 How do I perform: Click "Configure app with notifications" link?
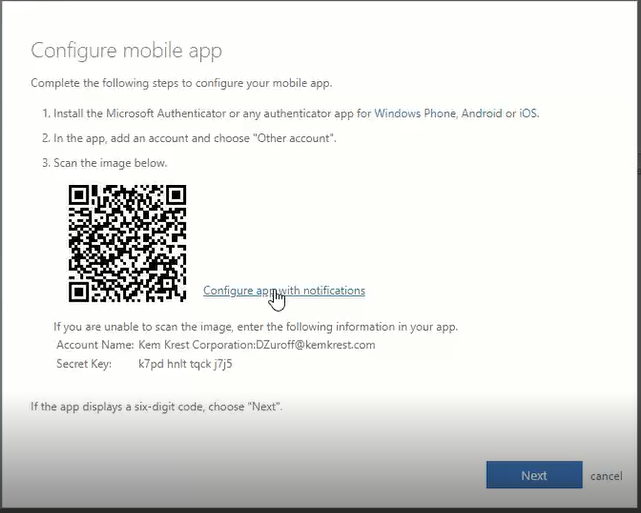click(284, 291)
